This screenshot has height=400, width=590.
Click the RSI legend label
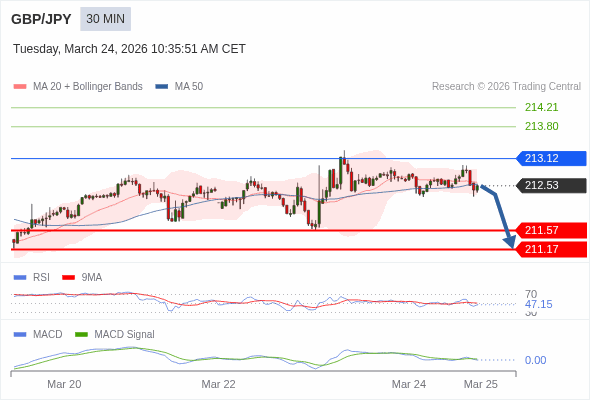[41, 278]
